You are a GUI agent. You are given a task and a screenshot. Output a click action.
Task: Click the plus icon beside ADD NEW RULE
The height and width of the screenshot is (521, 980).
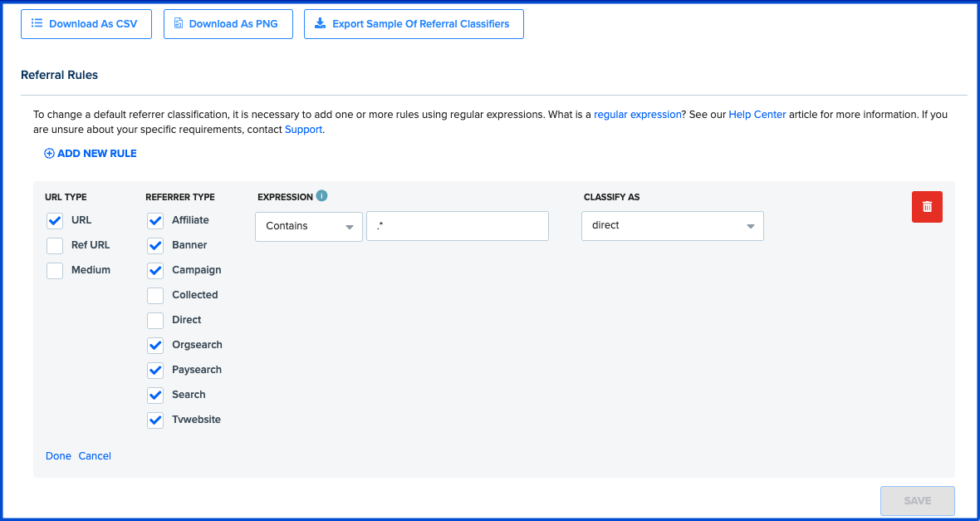(48, 153)
